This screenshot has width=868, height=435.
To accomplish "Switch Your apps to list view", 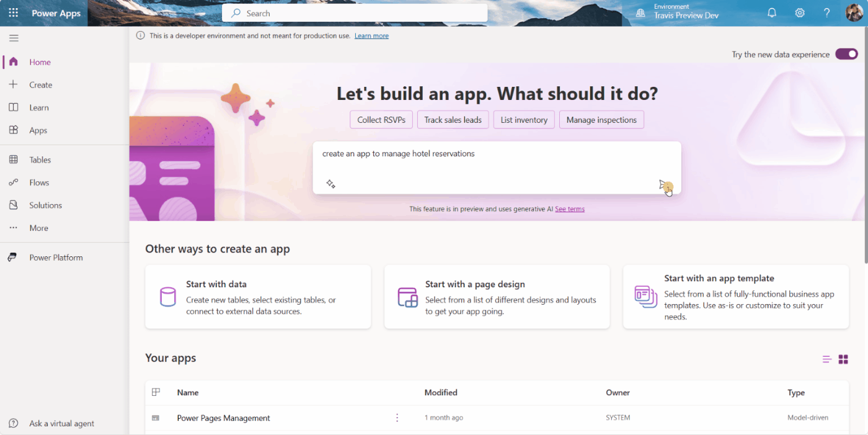I will [826, 359].
